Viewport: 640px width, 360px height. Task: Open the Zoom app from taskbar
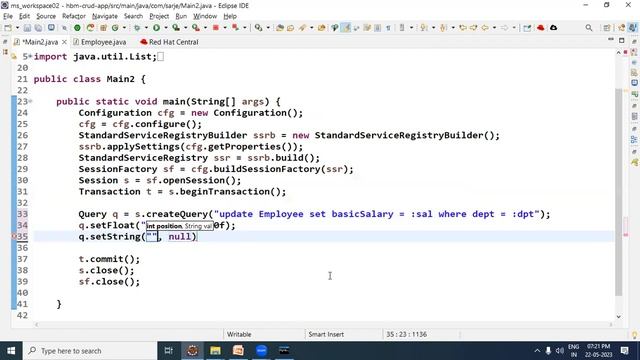point(262,351)
